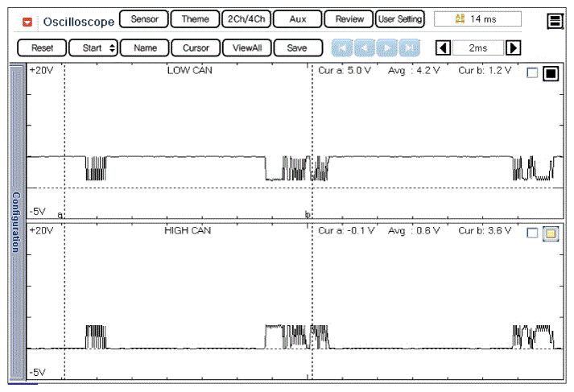Decrease time base with left arrow
The width and height of the screenshot is (574, 392).
click(442, 48)
